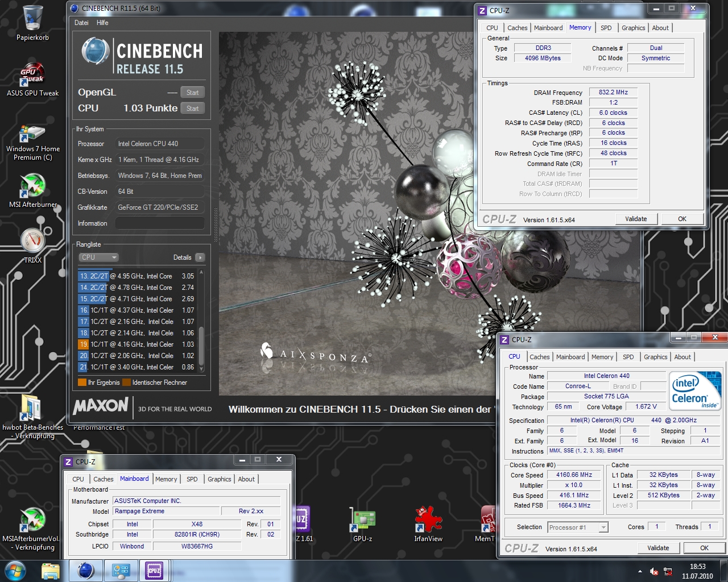Viewport: 728px width, 582px height.
Task: Start the CPU benchmark in Cinebench
Action: [192, 109]
